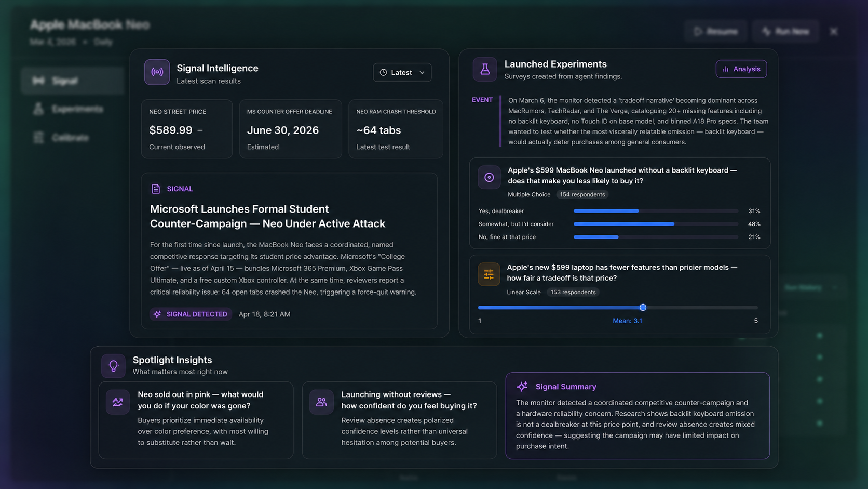The height and width of the screenshot is (489, 868).
Task: Click the bar chart icon in Analysis button
Action: [x=726, y=69]
